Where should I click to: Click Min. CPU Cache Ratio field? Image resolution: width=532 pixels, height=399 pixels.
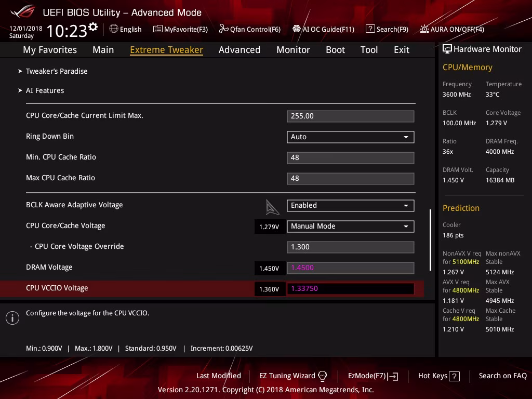(351, 158)
